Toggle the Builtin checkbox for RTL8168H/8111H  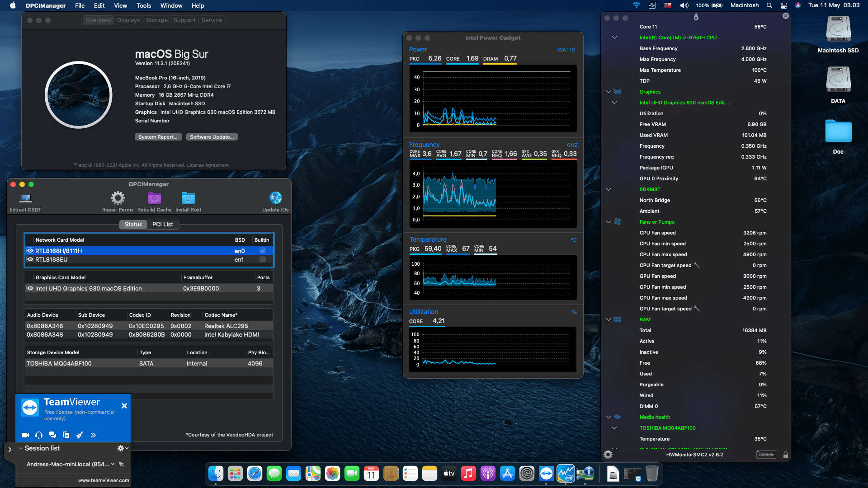point(263,250)
